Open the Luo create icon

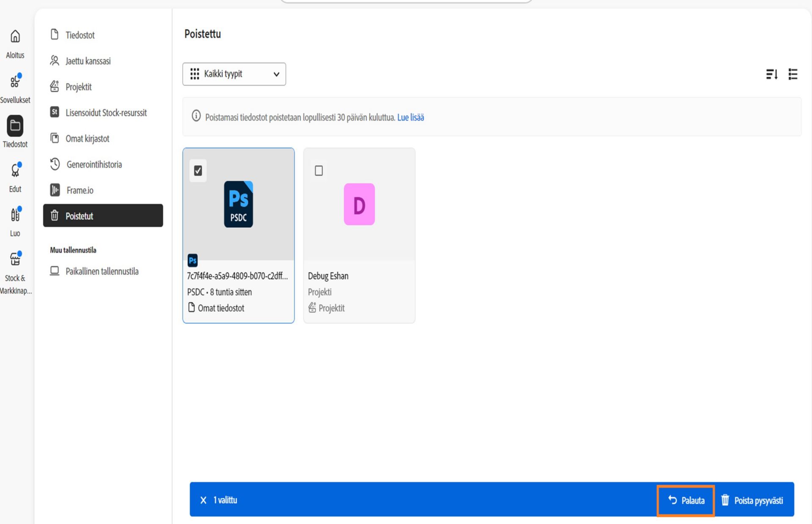click(x=15, y=214)
